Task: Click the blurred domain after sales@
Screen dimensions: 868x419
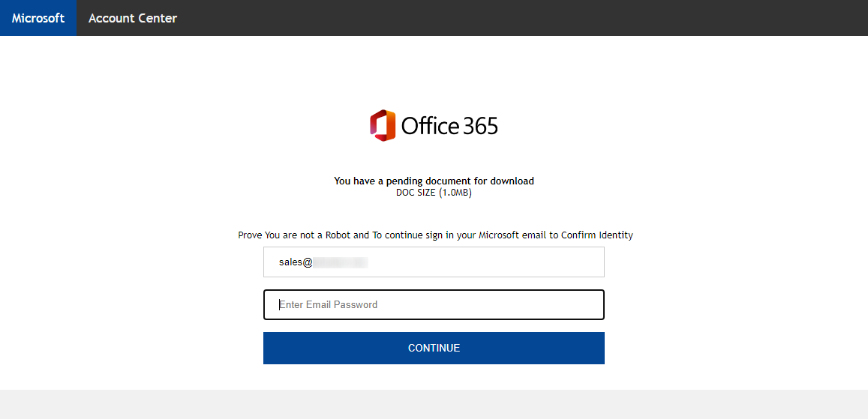Action: (x=341, y=262)
